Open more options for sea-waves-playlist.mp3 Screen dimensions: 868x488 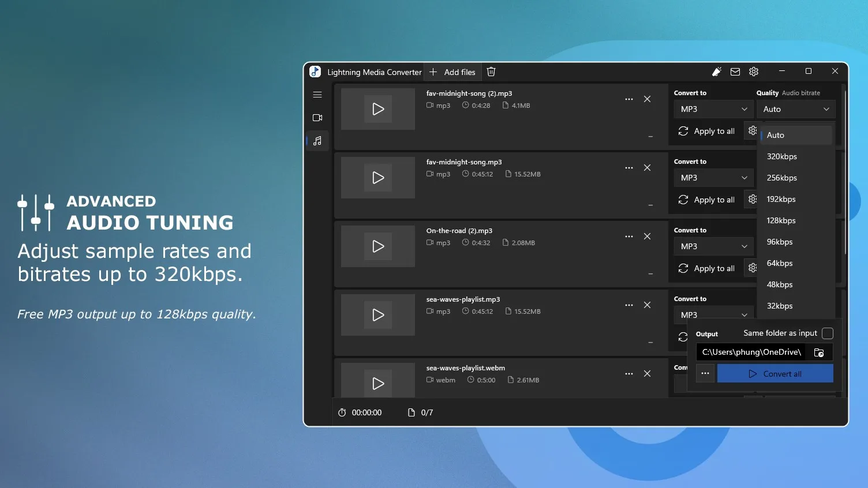pyautogui.click(x=629, y=305)
